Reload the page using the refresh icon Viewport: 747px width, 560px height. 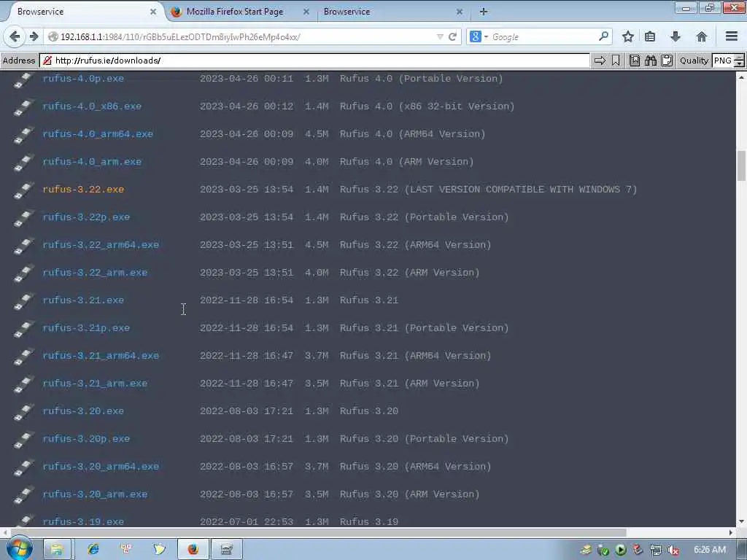pyautogui.click(x=452, y=36)
